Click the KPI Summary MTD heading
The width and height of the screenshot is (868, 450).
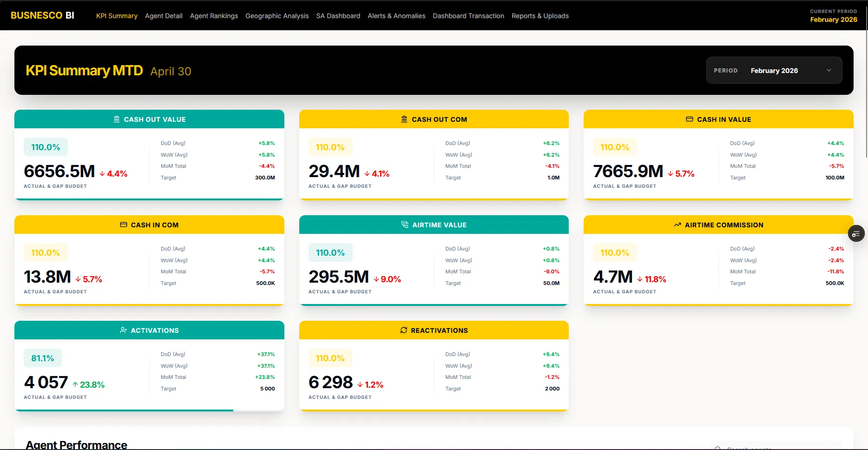pyautogui.click(x=84, y=71)
